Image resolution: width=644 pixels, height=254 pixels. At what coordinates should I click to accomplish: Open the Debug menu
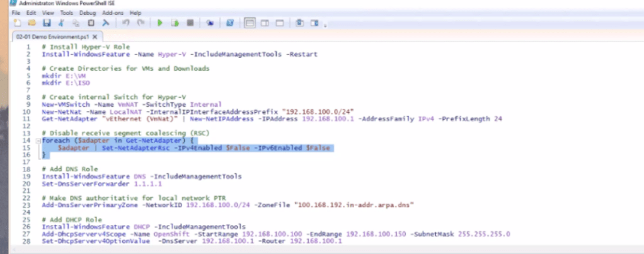(x=88, y=13)
